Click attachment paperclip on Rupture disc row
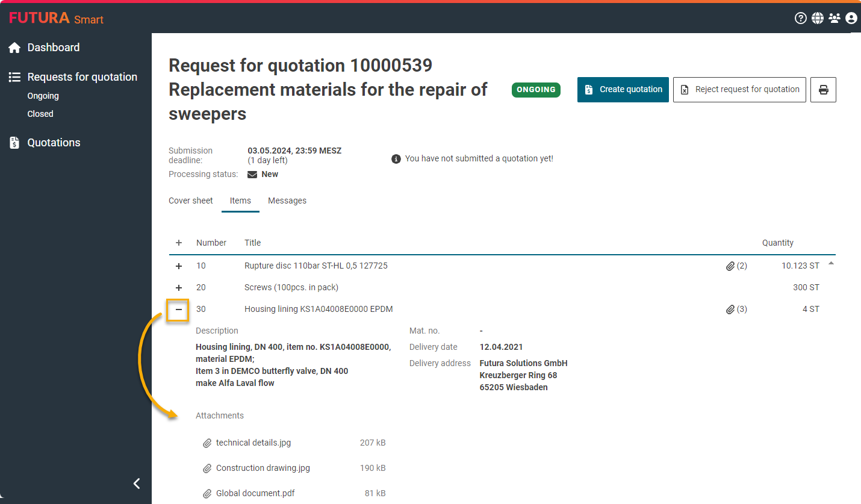861x504 pixels. pos(730,266)
